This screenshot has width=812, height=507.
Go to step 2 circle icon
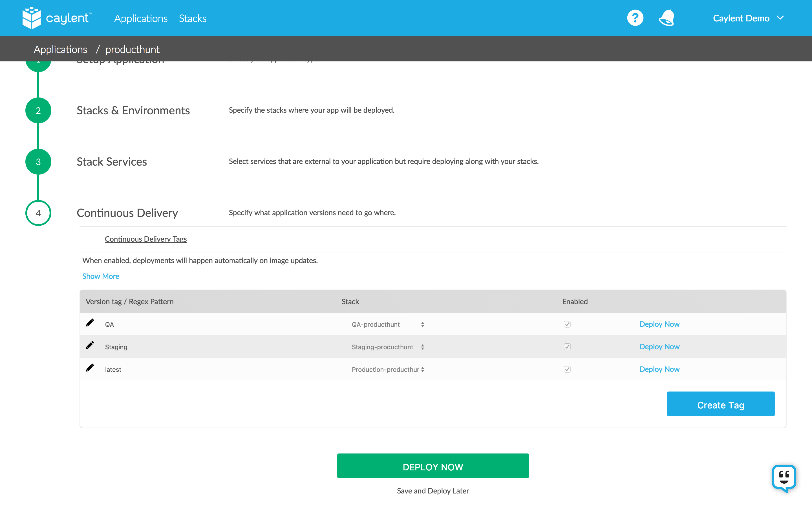(38, 111)
